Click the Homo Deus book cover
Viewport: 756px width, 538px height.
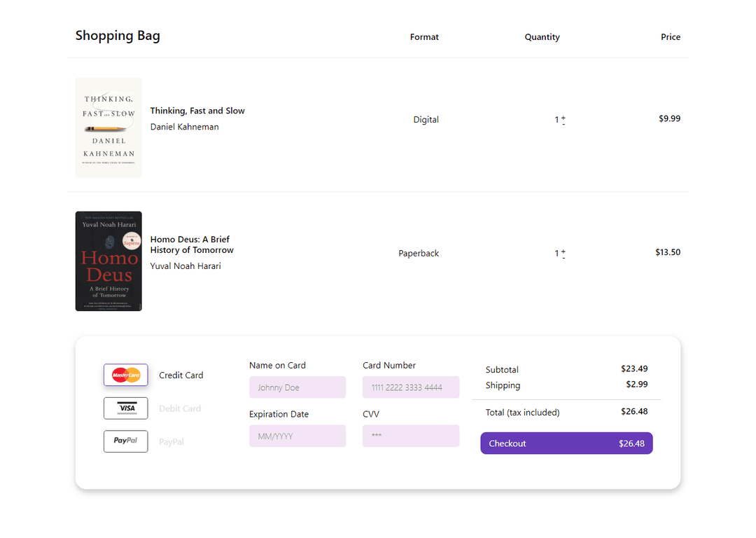[x=108, y=261]
